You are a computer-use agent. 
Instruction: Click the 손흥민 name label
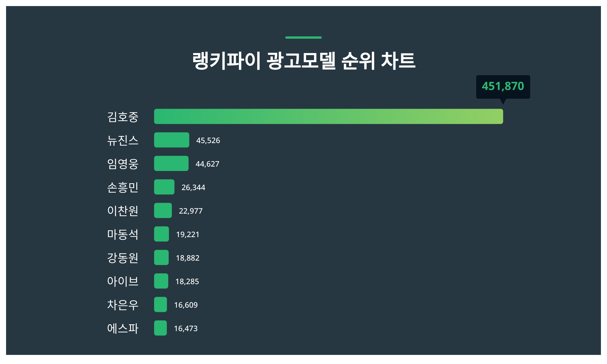123,187
